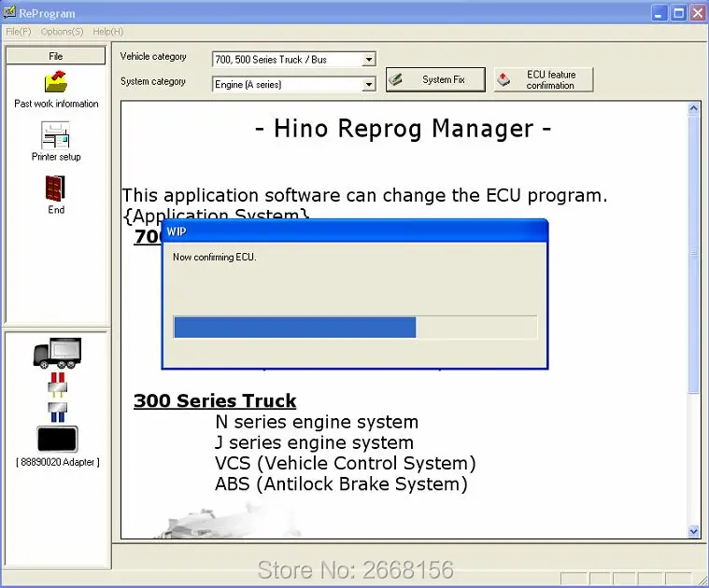Click the black adapter device icon
This screenshot has height=588, width=709.
click(x=57, y=439)
